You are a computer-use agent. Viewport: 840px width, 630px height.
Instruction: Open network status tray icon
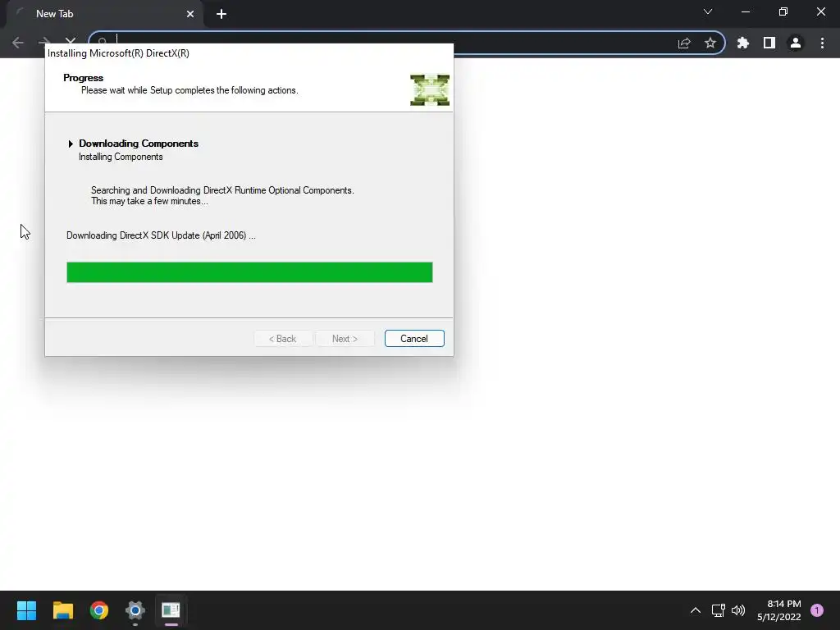pyautogui.click(x=718, y=610)
